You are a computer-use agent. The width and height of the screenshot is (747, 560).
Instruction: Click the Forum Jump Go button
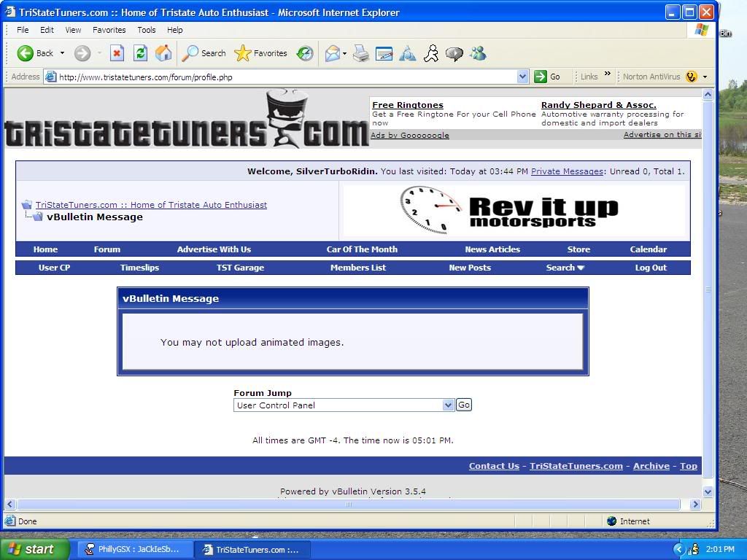click(463, 405)
